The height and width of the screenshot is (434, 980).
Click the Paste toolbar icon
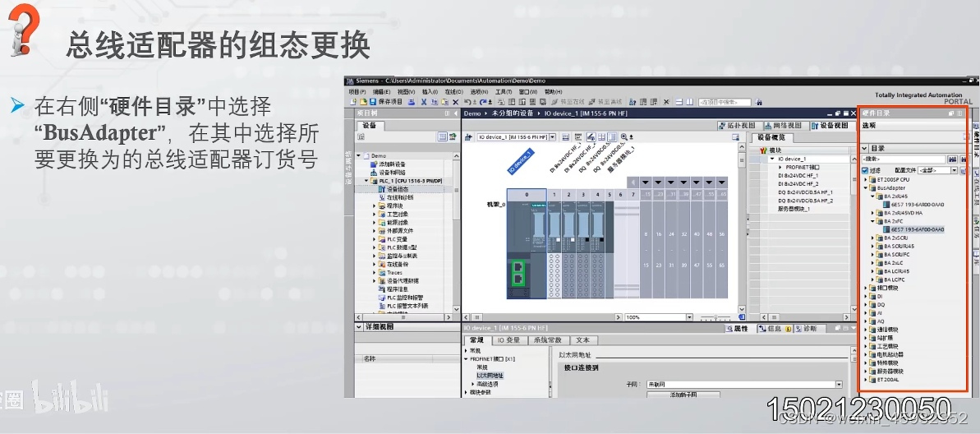point(444,102)
